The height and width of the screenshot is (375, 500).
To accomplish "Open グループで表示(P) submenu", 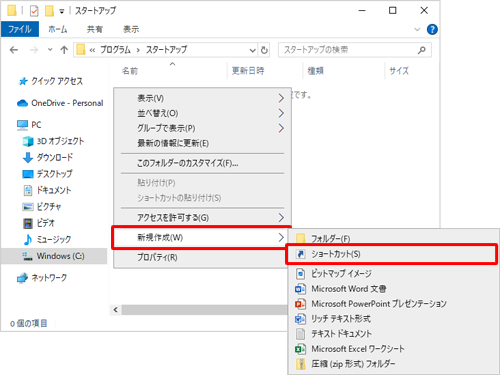I will click(202, 128).
